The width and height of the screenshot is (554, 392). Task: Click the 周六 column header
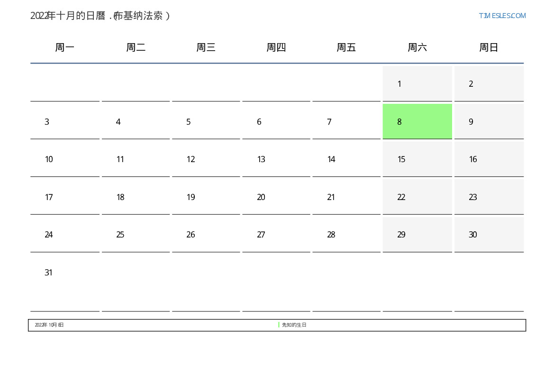tap(417, 47)
